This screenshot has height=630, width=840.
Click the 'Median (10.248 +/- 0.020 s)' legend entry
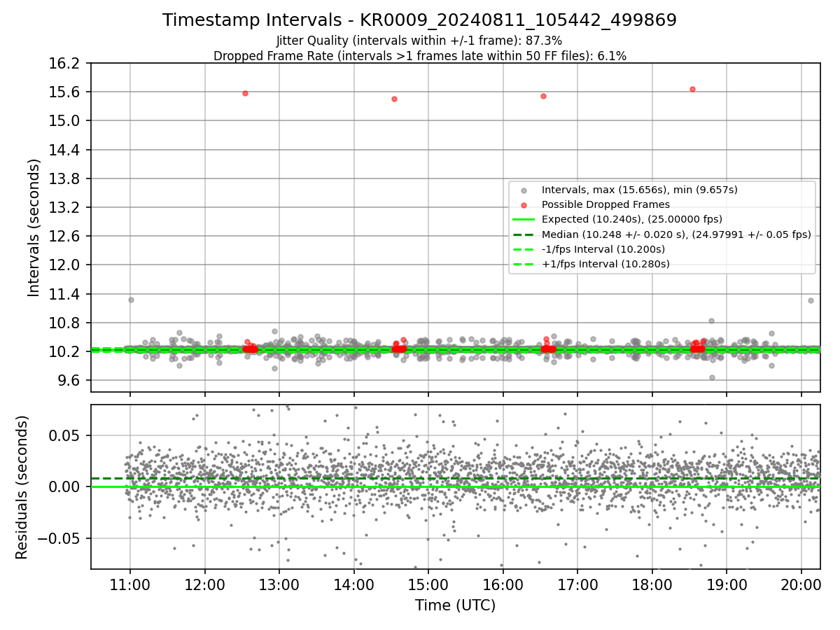pos(676,234)
